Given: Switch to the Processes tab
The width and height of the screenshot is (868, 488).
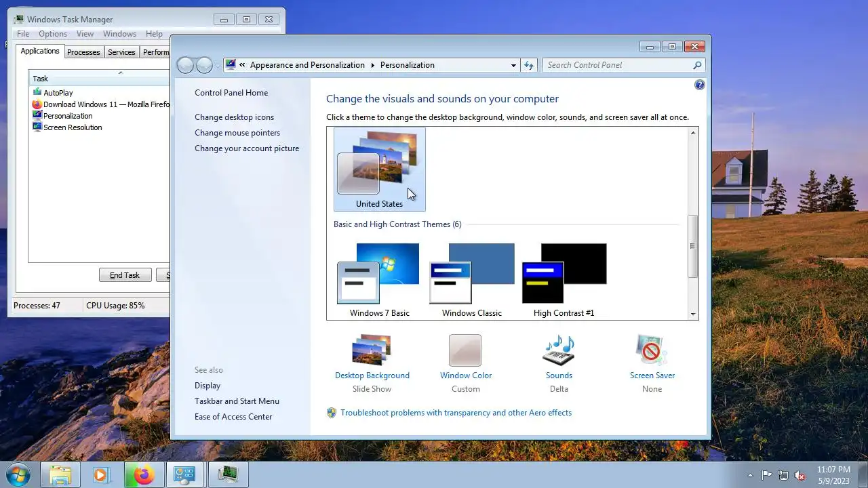Looking at the screenshot, I should (x=83, y=52).
